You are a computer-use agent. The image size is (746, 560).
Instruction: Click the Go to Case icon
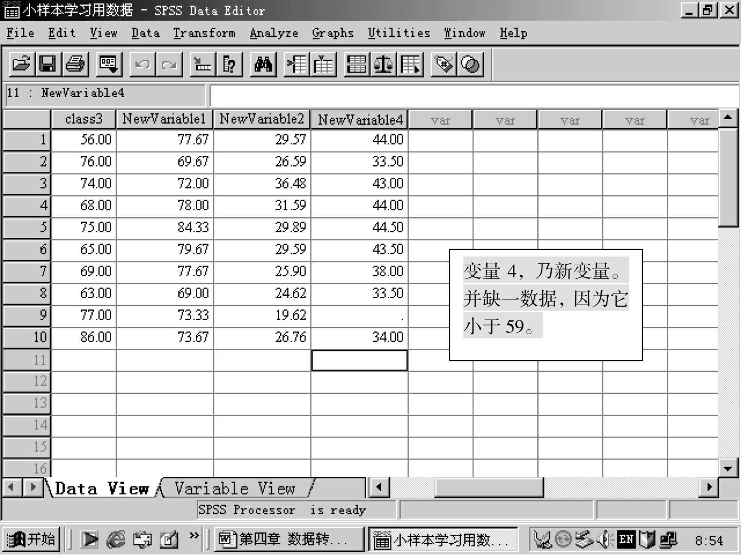[203, 64]
